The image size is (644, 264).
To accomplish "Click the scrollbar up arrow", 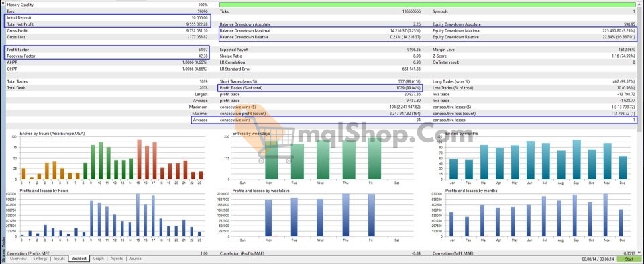I will click(x=640, y=4).
